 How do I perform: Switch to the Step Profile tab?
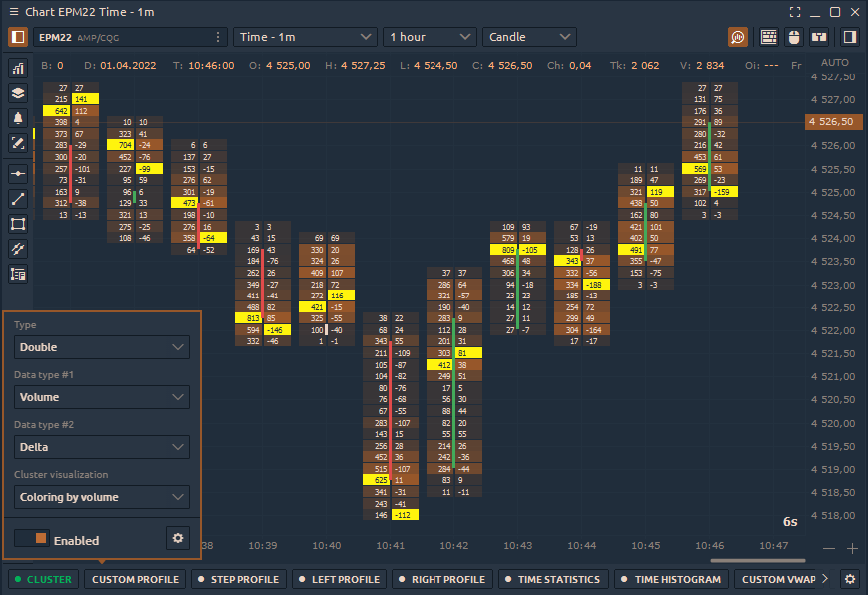coord(238,579)
